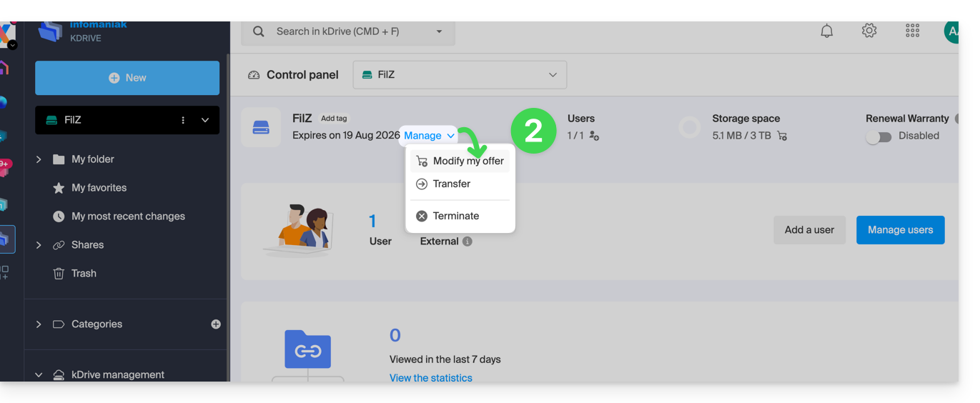This screenshot has height=403, width=980.
Task: Click the add user icon beside 1/1
Action: pos(594,136)
